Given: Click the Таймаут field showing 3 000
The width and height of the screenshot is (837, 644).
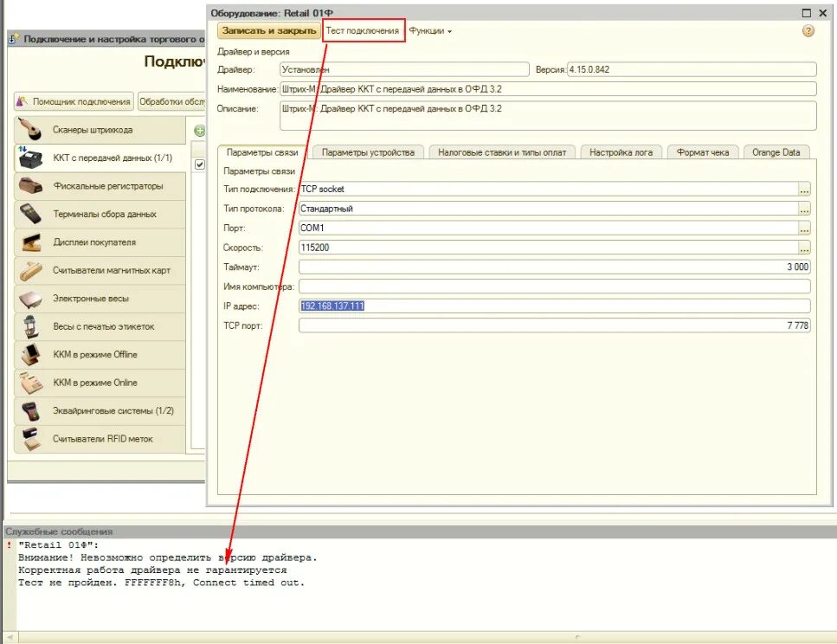Looking at the screenshot, I should point(555,267).
